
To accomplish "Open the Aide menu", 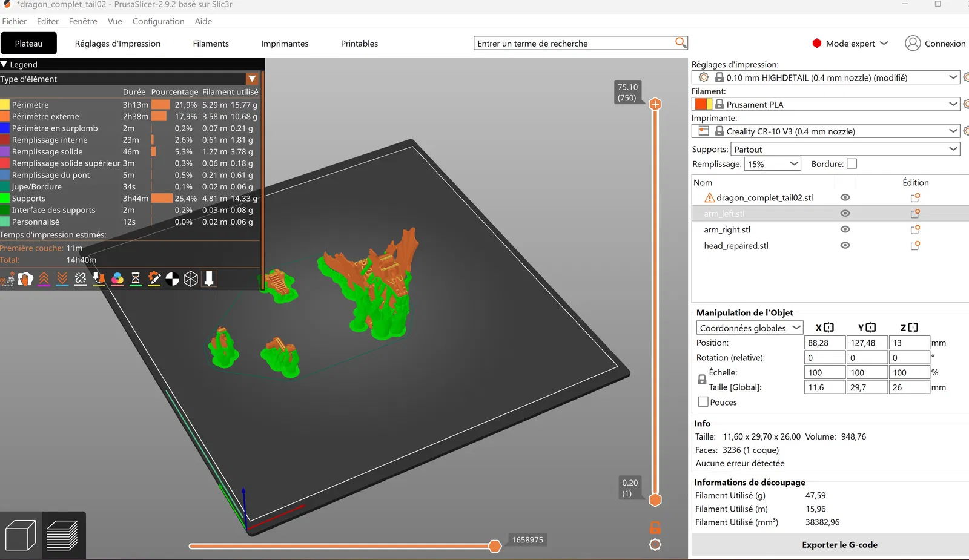I will pyautogui.click(x=203, y=21).
